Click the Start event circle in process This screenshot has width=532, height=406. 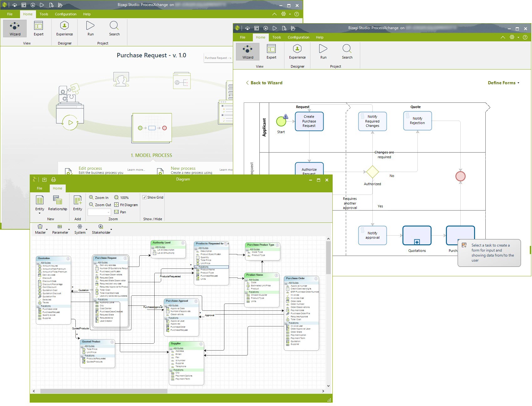(x=281, y=121)
